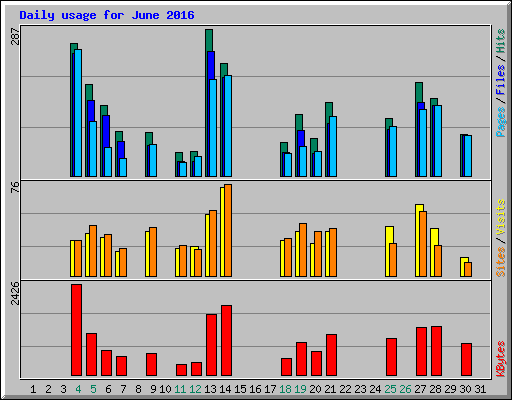Click day label '28' on x-axis
The width and height of the screenshot is (512, 400).
(x=435, y=389)
